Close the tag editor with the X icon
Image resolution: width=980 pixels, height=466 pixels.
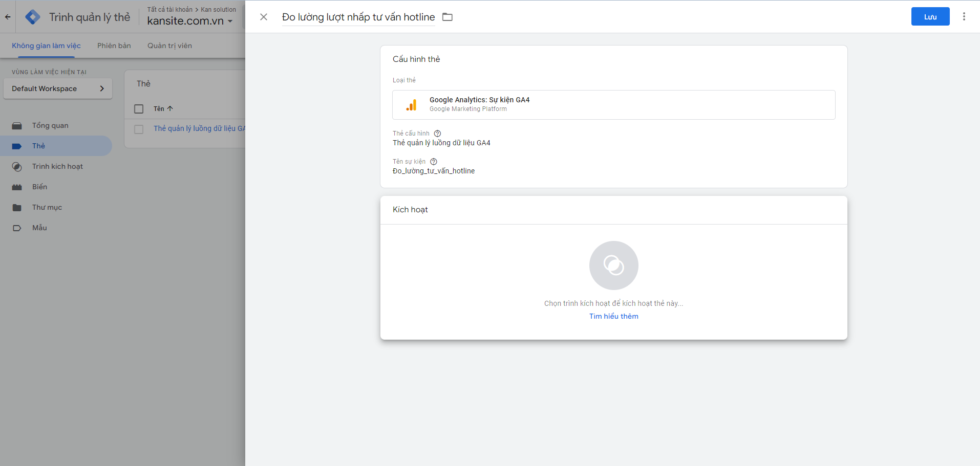click(x=264, y=17)
